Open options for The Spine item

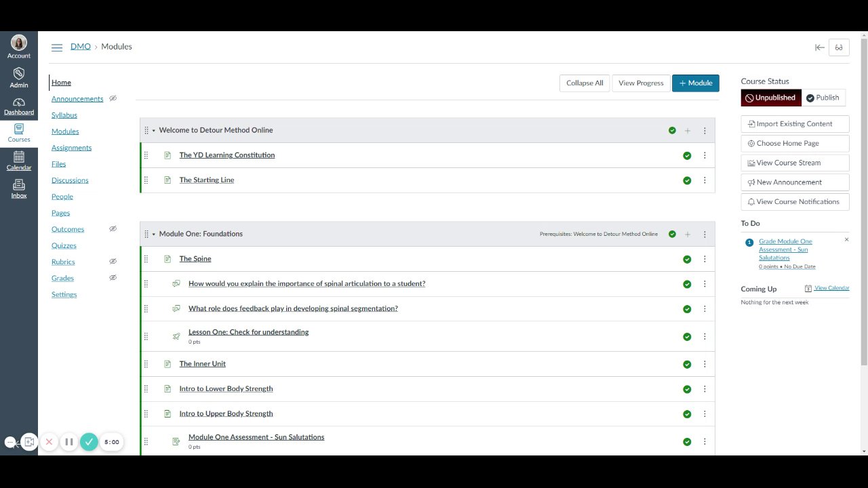pyautogui.click(x=705, y=259)
